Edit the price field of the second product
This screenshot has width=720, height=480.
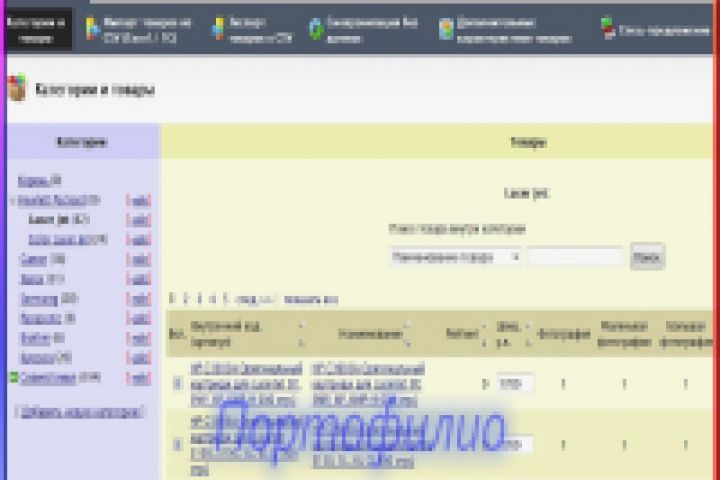(x=515, y=445)
